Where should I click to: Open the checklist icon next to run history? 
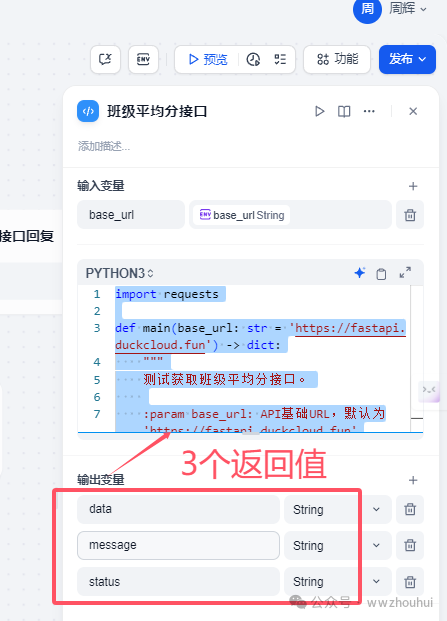[280, 59]
